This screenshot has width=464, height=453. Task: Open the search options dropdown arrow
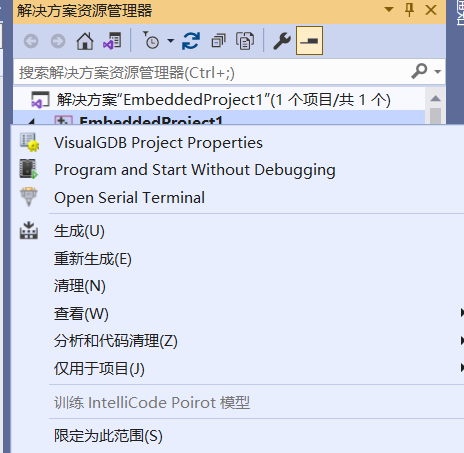(x=438, y=72)
